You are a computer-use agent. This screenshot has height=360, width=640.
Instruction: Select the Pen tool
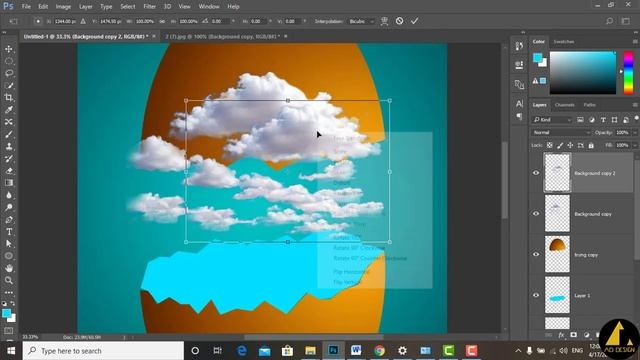coord(9,220)
